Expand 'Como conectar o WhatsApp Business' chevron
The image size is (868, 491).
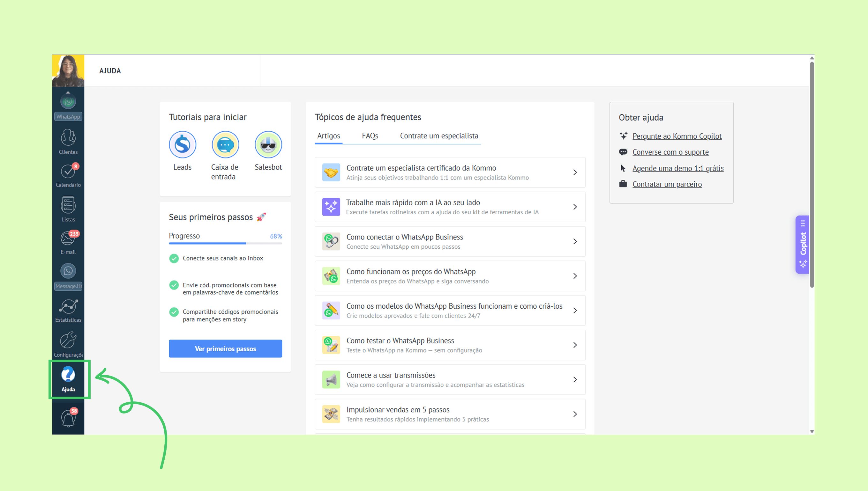tap(575, 241)
